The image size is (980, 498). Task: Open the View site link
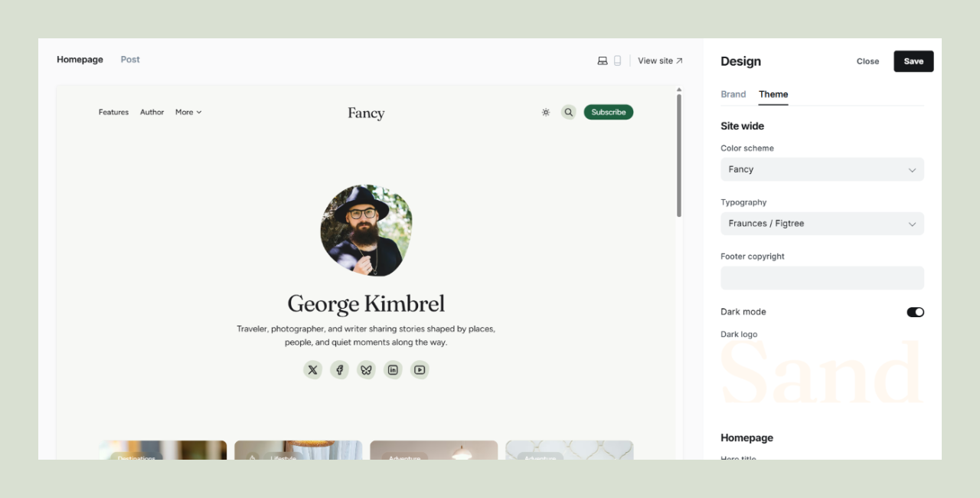[660, 61]
